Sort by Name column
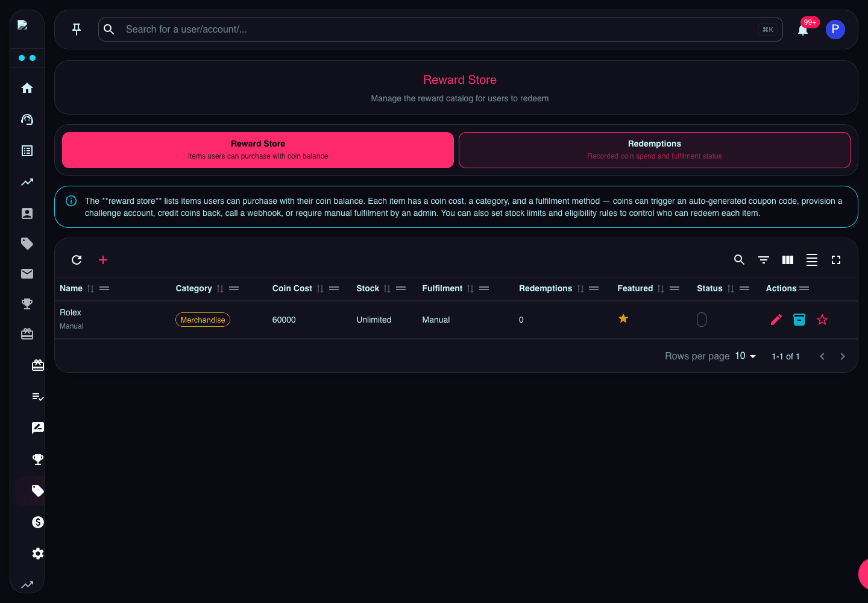 (90, 289)
